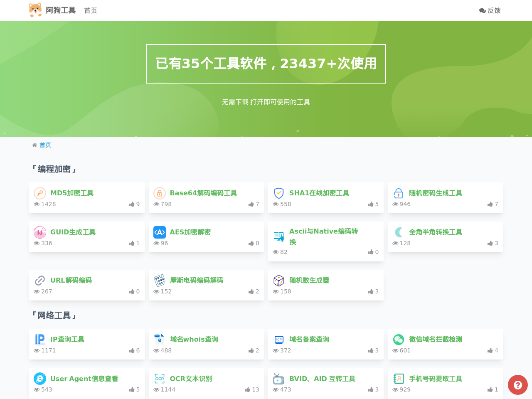Open the 全角半角转换工具 moon icon
This screenshot has width=532, height=399.
coord(398,232)
